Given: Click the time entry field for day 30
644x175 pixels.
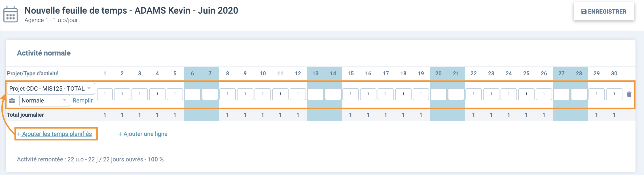Looking at the screenshot, I should coord(614,94).
